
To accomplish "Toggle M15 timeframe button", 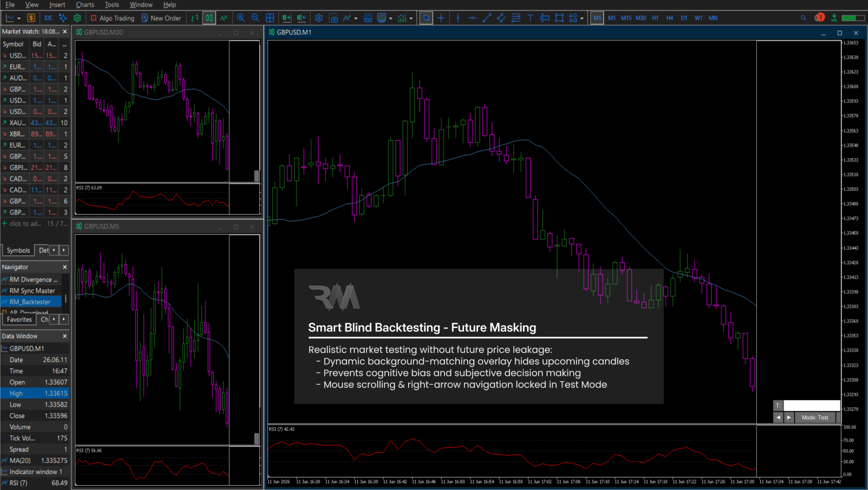I will point(626,18).
